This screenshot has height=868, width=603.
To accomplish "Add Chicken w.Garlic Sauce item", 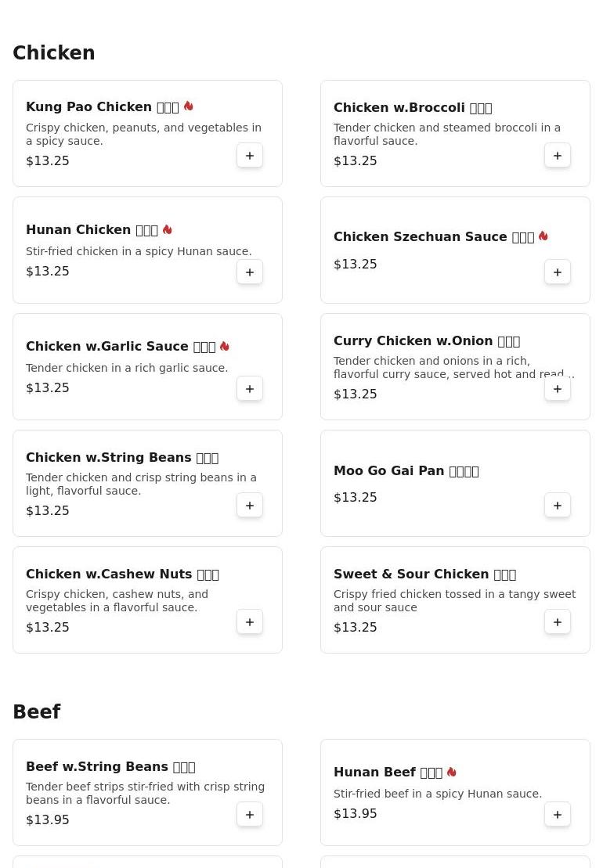I will click(250, 389).
